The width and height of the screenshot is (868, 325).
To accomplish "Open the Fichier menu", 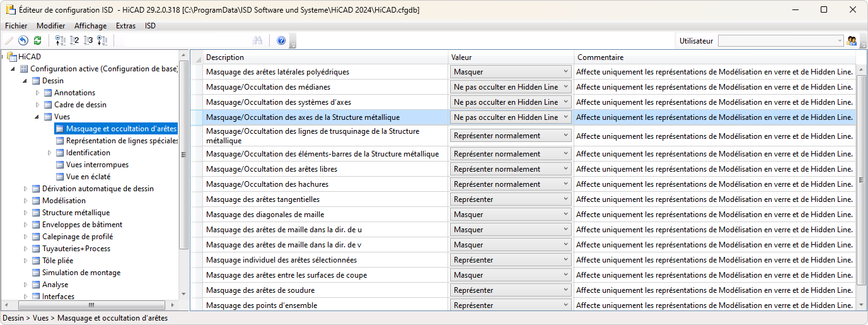I will coord(16,26).
